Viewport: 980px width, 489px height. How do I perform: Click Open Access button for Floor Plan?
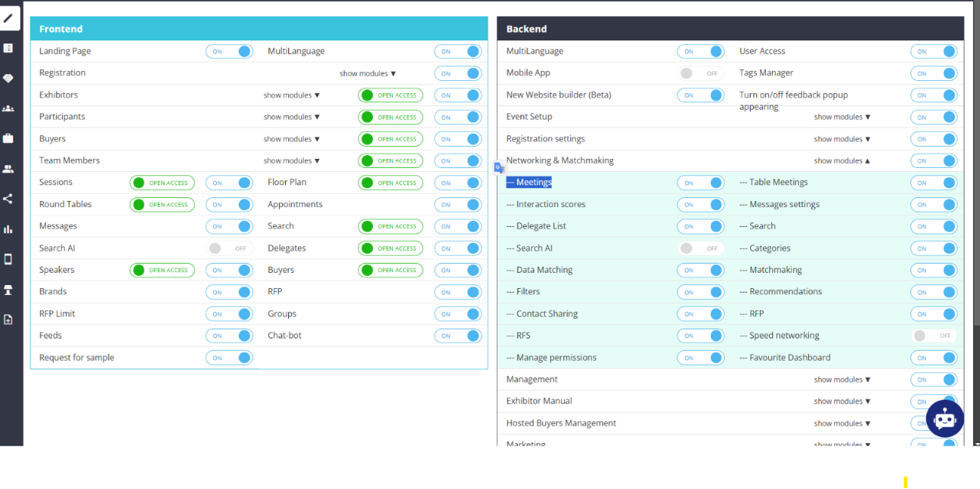coord(390,183)
